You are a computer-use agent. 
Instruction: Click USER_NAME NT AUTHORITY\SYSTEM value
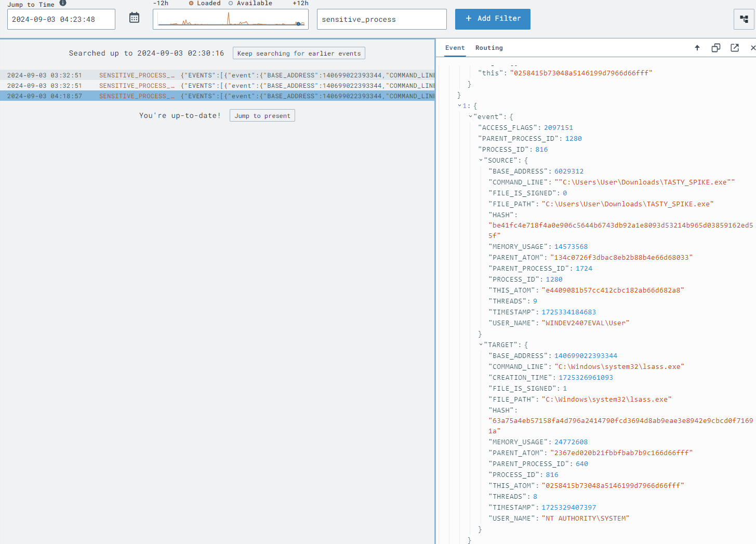pyautogui.click(x=586, y=519)
